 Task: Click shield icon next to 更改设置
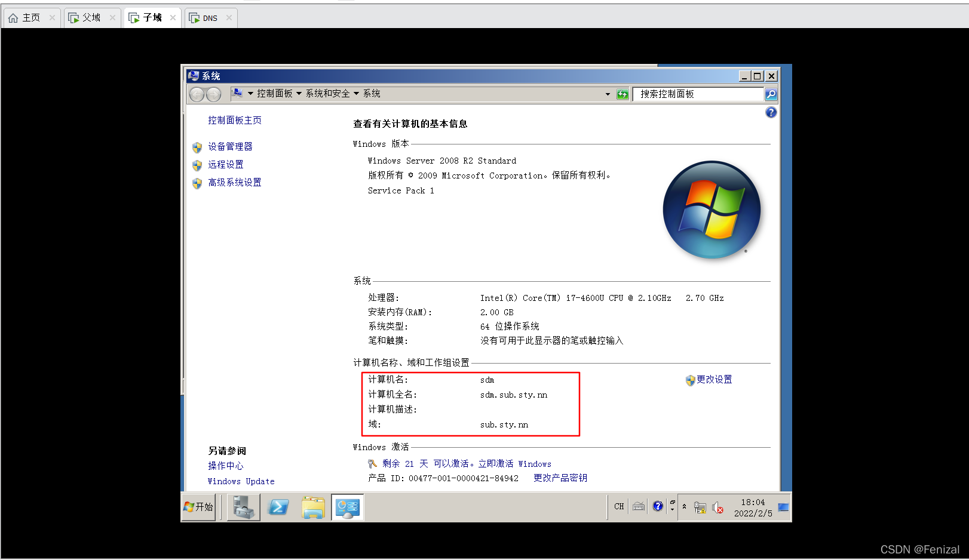pyautogui.click(x=690, y=380)
